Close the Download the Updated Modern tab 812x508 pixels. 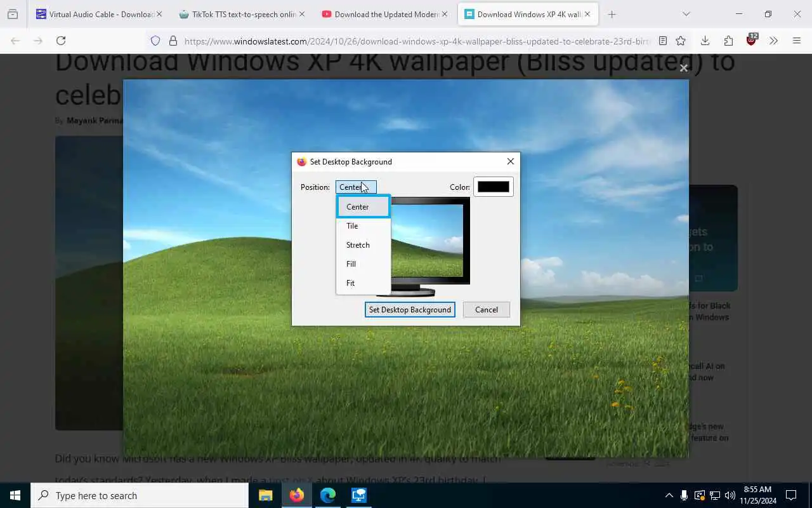point(445,14)
